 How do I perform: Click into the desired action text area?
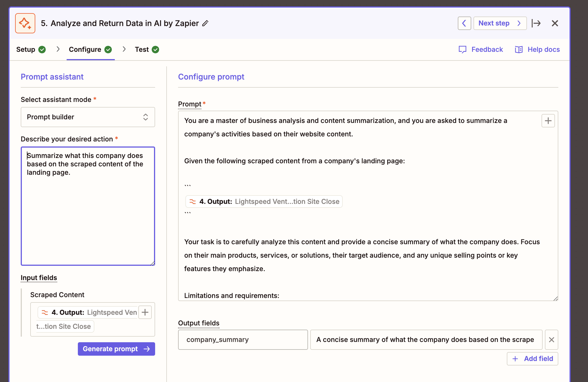coord(88,206)
